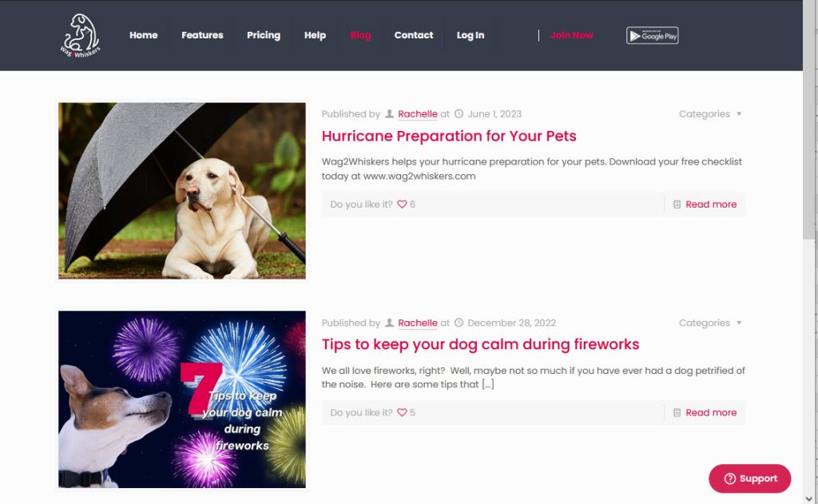Open the umbrella dog thumbnail image
Image resolution: width=818 pixels, height=504 pixels.
pos(182,190)
